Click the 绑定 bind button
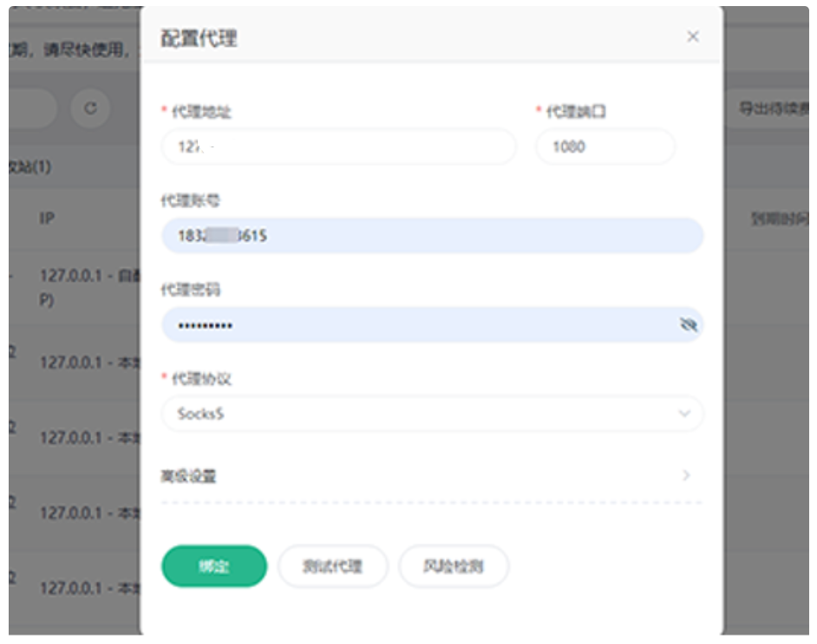The image size is (817, 644). (212, 566)
